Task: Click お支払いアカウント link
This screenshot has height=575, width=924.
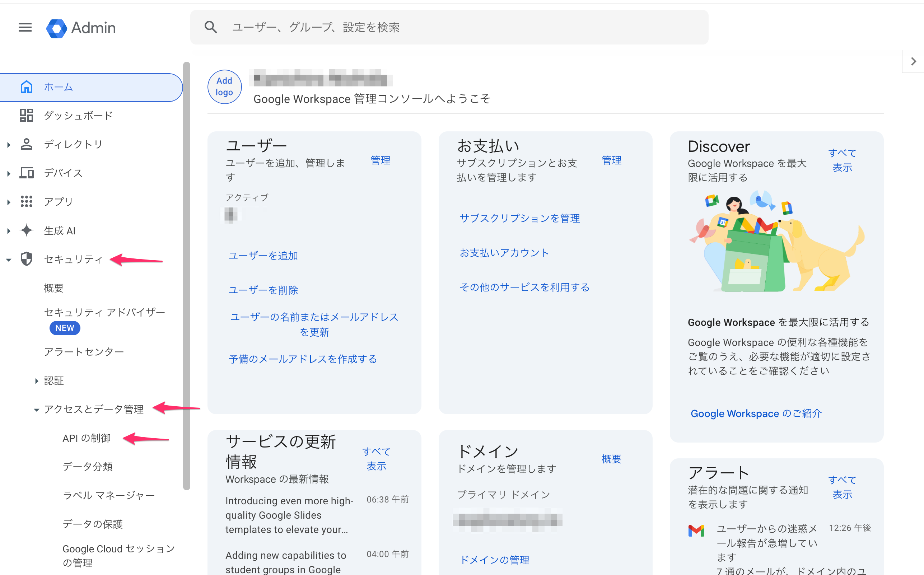Action: point(504,253)
